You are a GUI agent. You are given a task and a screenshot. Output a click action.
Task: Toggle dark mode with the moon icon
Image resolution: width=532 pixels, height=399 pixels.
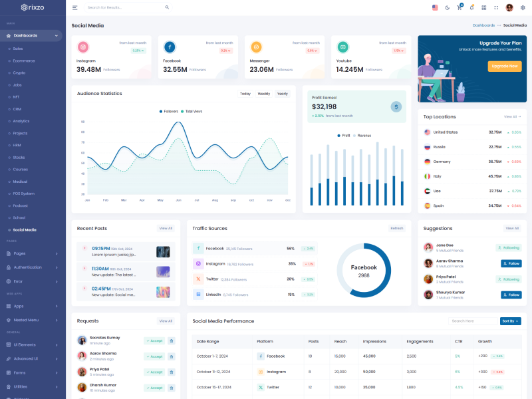[x=447, y=7]
